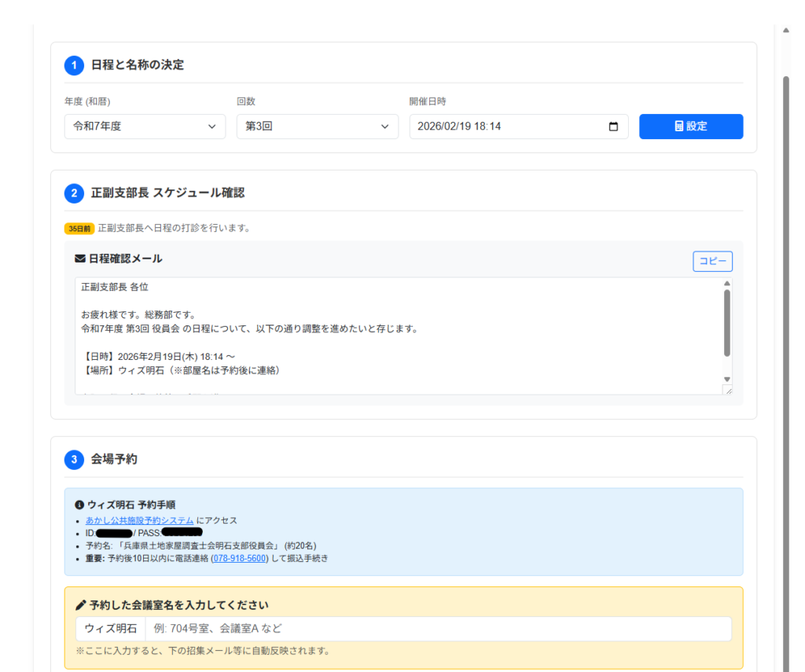The image size is (805, 672).
Task: Click into the meeting room name input field
Action: pos(437,629)
